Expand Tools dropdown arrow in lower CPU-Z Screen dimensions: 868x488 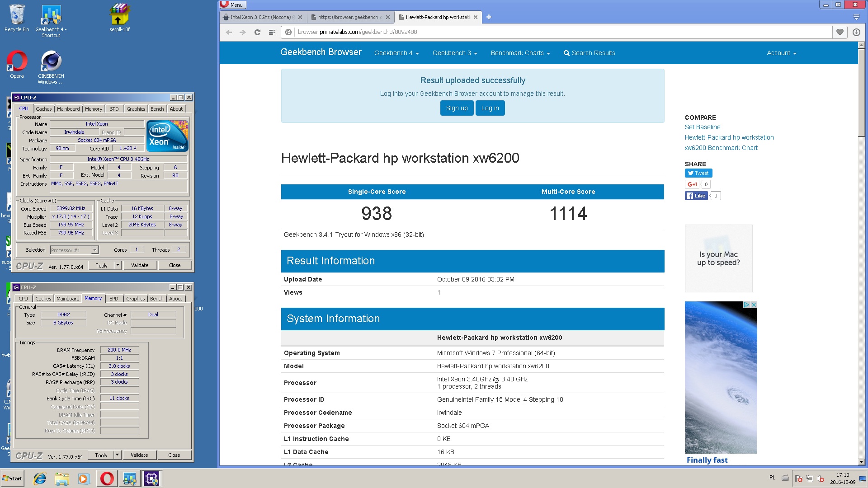tap(117, 455)
